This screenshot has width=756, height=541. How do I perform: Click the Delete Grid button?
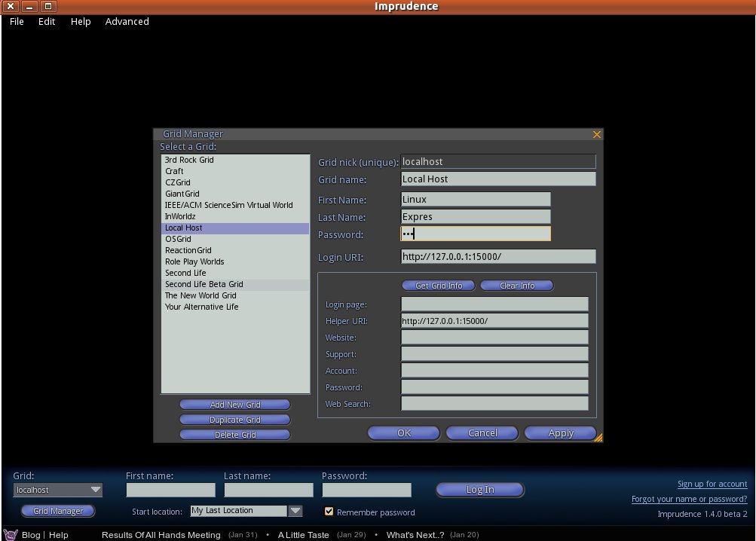coord(234,435)
